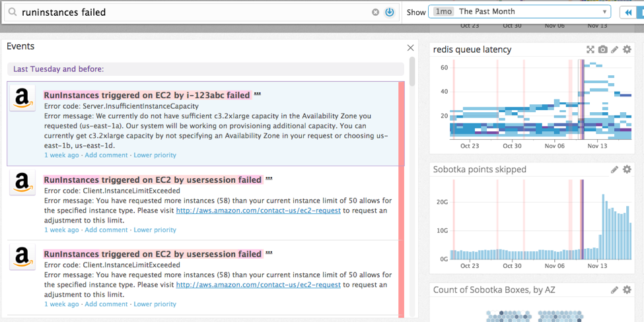Expand ellipsis next to i-123abc failed title
Viewport: 644px width, 322px height.
(x=258, y=94)
